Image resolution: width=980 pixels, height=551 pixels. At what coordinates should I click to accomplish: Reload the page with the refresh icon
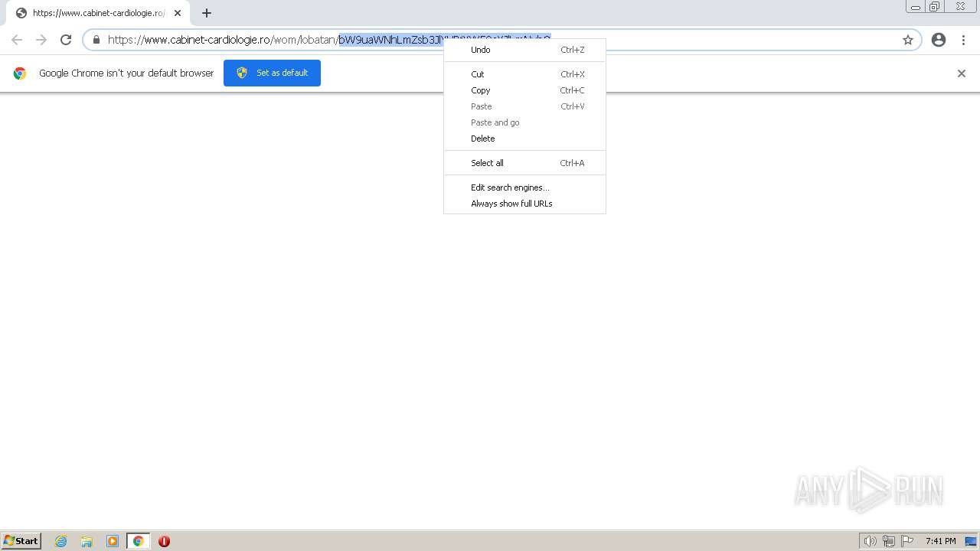point(66,40)
